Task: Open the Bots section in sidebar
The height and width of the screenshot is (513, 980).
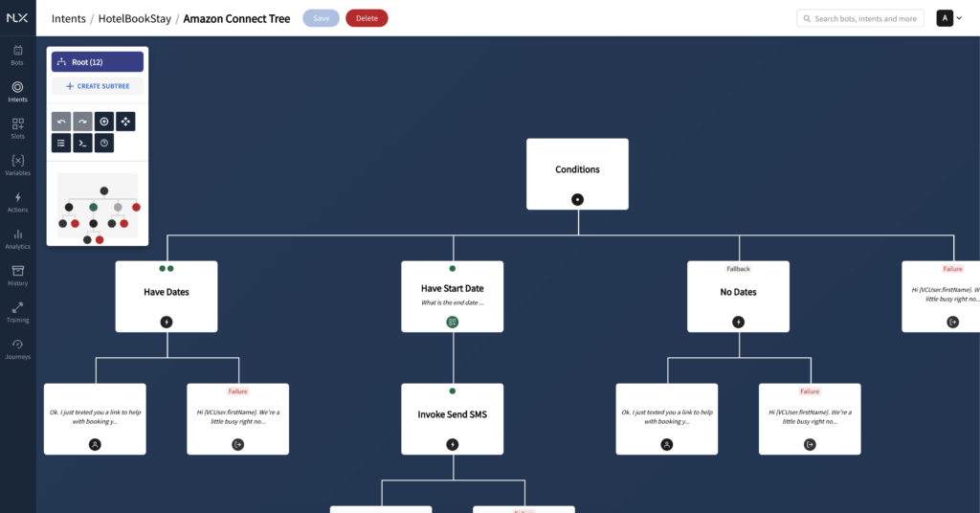Action: point(17,56)
